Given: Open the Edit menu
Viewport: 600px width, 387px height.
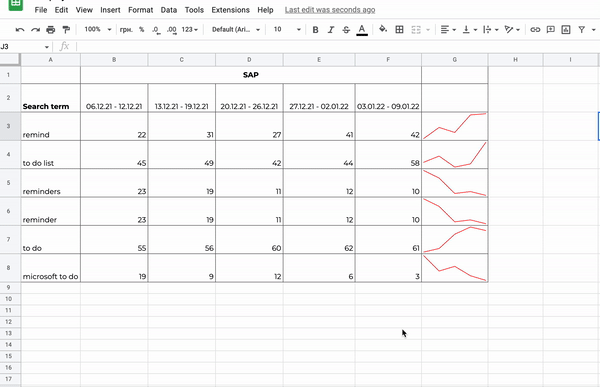Looking at the screenshot, I should tap(61, 10).
